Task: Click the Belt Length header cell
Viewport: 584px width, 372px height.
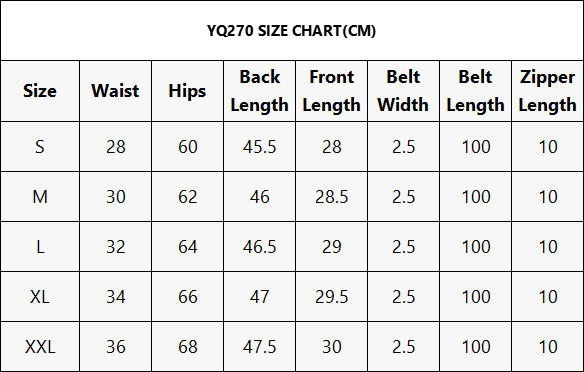Action: [476, 91]
